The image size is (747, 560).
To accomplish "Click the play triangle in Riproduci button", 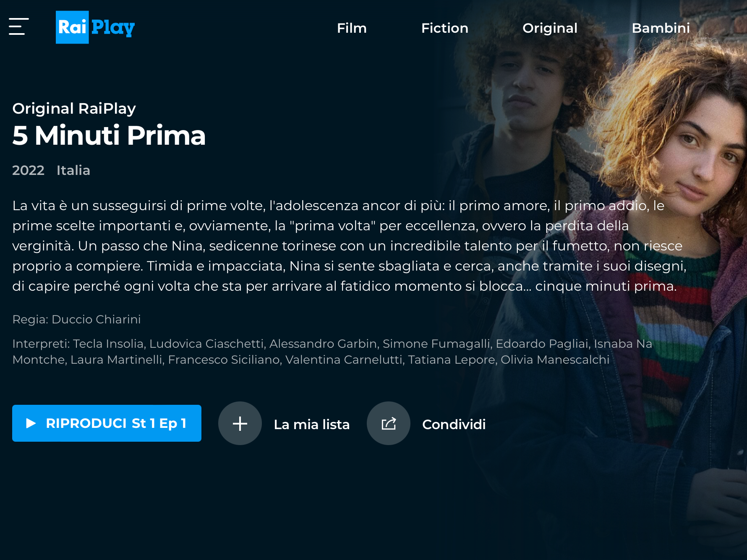I will coord(31,423).
